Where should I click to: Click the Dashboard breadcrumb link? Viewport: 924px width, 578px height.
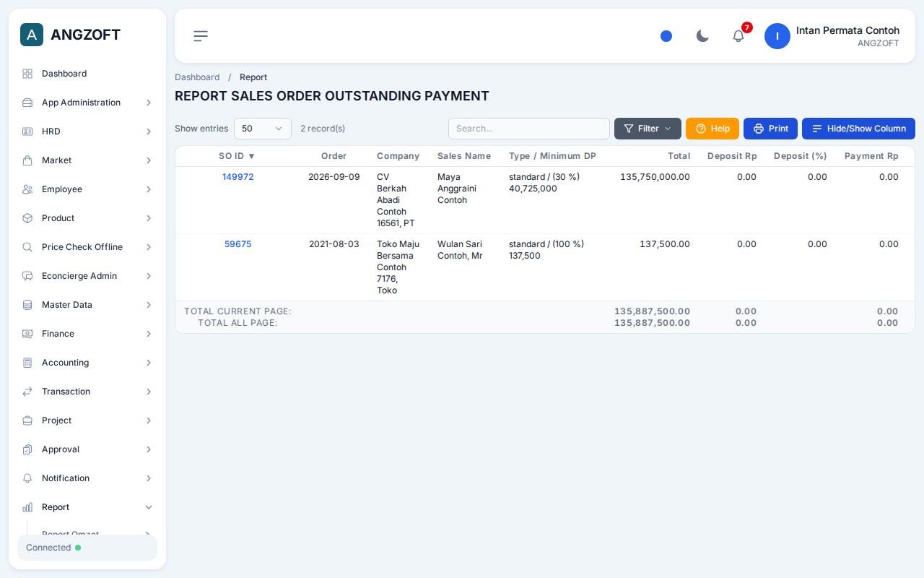pos(197,77)
